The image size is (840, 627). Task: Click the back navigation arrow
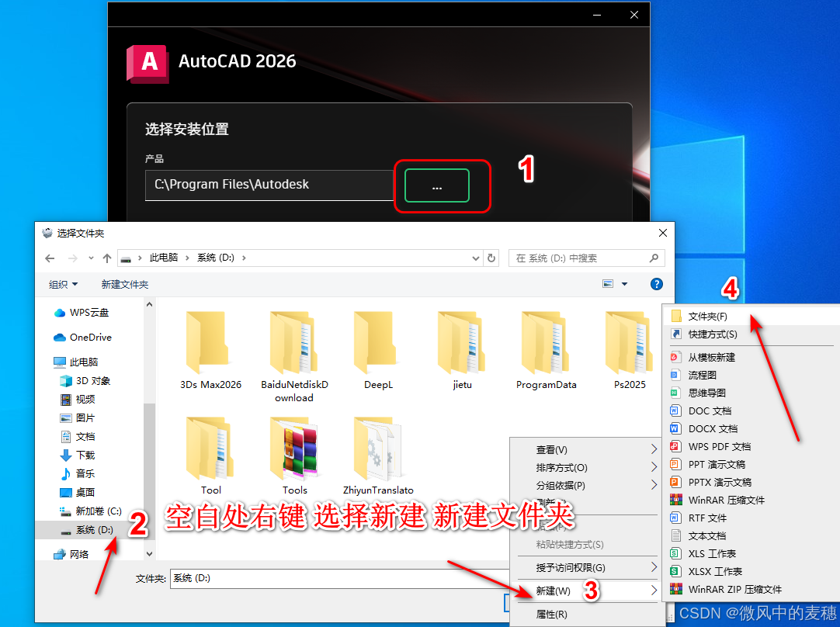coord(50,258)
